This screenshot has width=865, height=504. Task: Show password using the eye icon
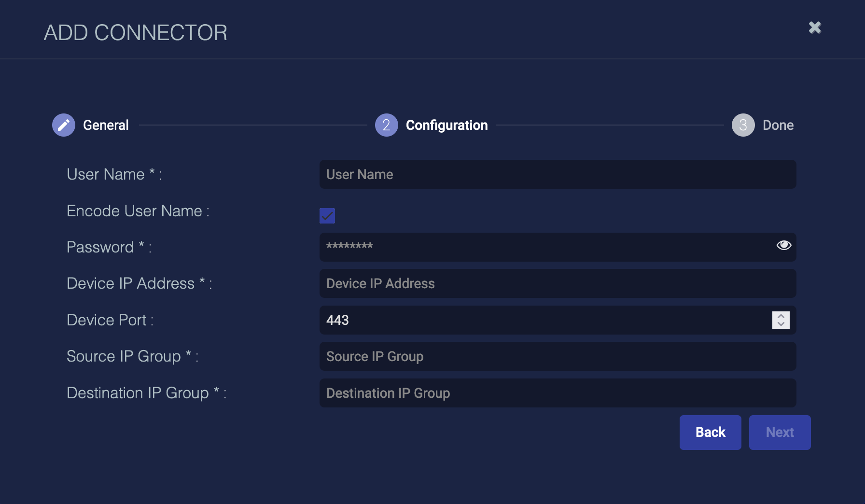(783, 245)
